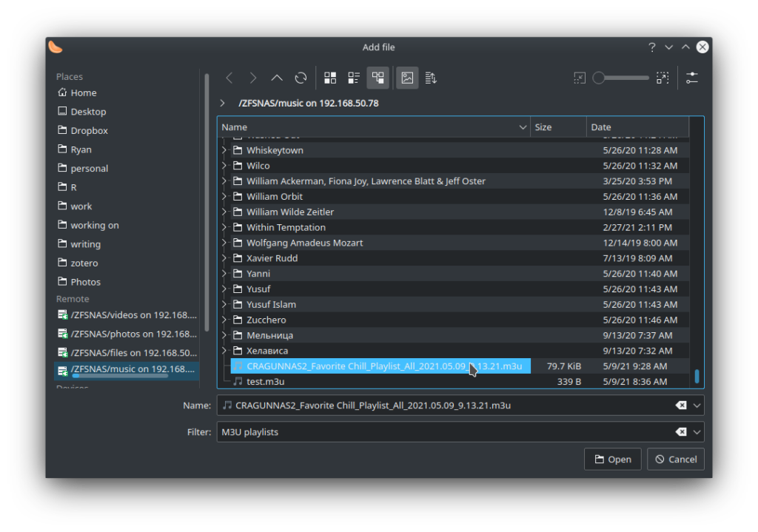
Task: Sort by the Size column header
Action: tap(558, 127)
